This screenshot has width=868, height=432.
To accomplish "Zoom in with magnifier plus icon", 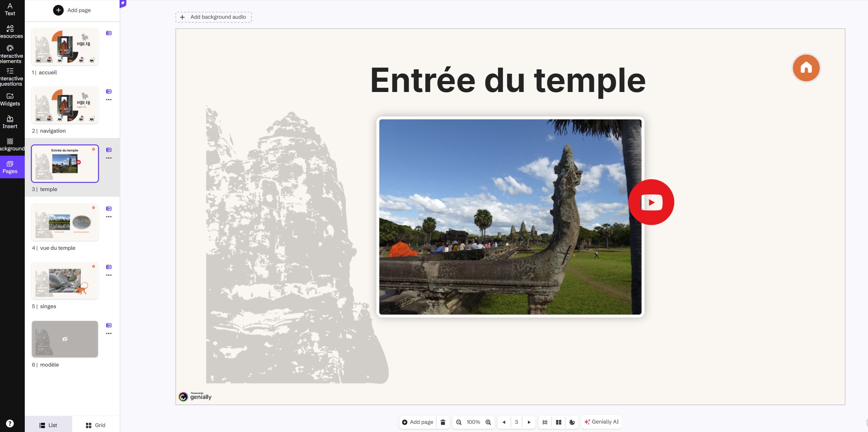I will tap(488, 422).
